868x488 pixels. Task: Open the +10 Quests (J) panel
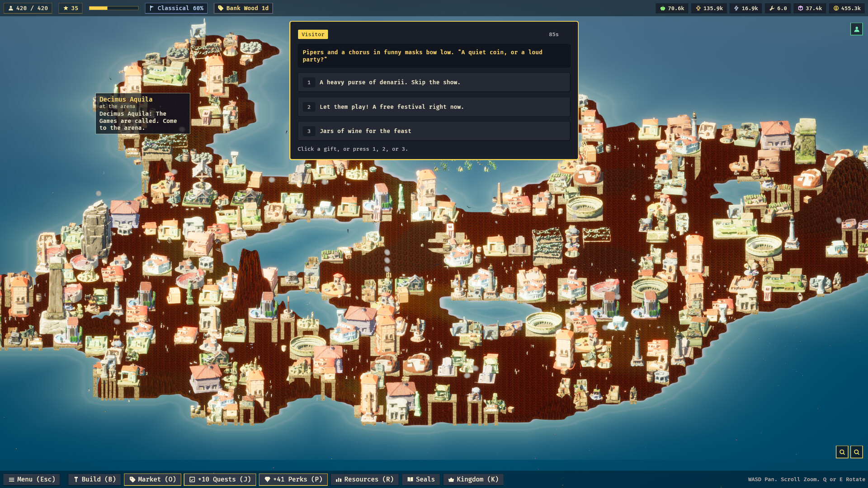(x=220, y=479)
